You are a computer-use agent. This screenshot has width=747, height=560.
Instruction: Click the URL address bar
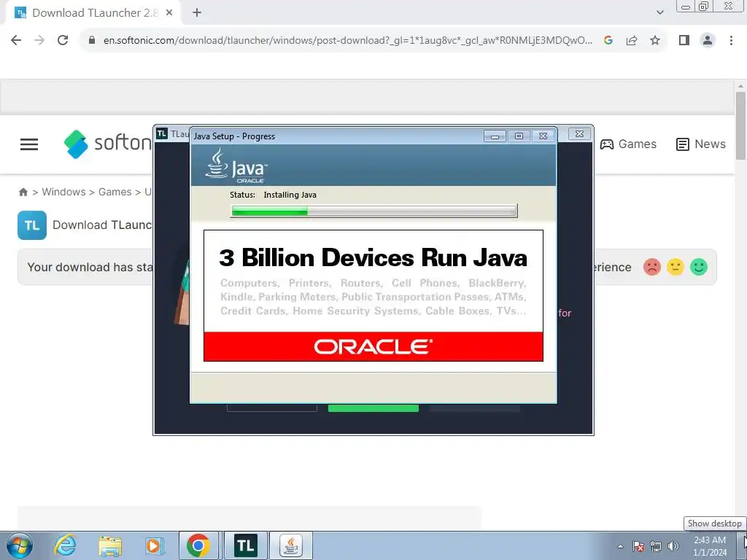click(x=348, y=41)
